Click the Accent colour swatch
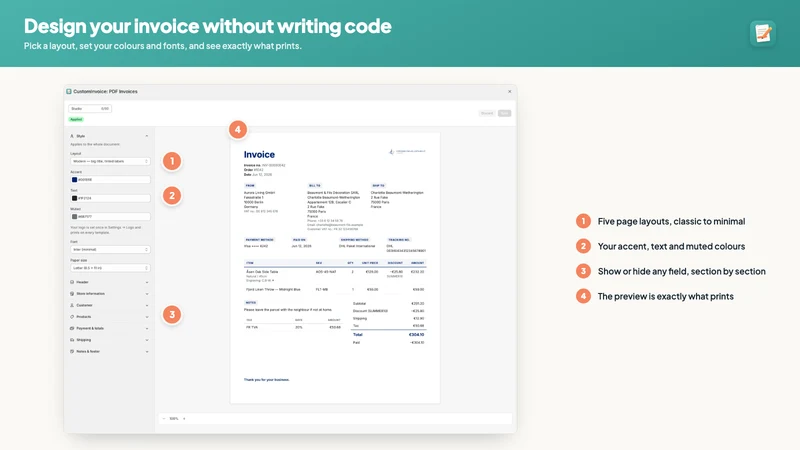The height and width of the screenshot is (450, 800). click(x=74, y=180)
